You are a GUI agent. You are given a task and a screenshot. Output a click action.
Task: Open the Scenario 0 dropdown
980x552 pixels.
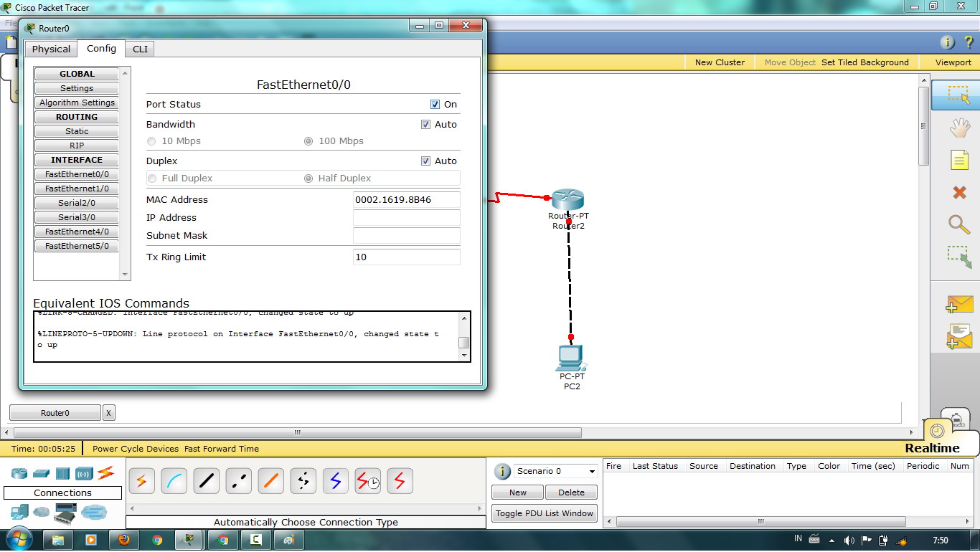pos(556,471)
